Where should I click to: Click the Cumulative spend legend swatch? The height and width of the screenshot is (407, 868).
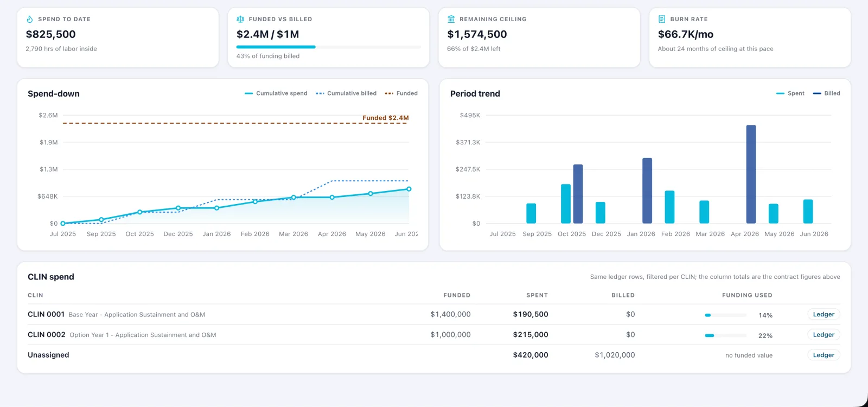click(249, 93)
